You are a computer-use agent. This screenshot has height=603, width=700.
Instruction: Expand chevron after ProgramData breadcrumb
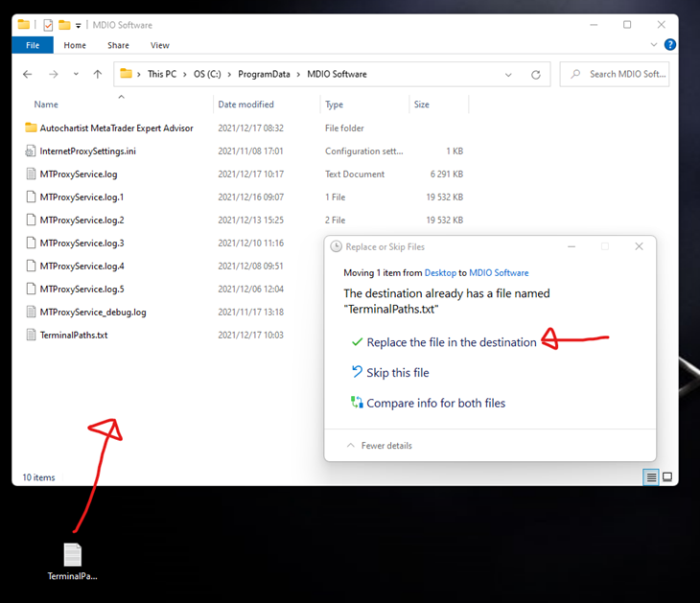coord(298,75)
